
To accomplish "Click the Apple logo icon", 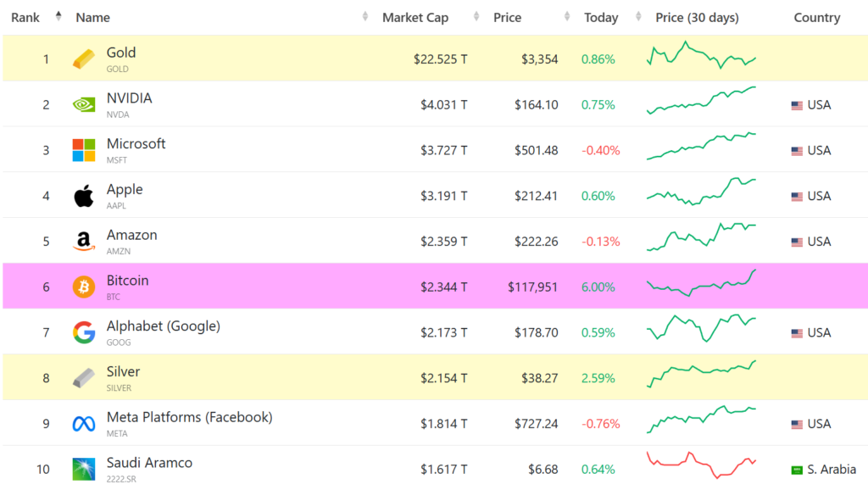I will tap(84, 197).
